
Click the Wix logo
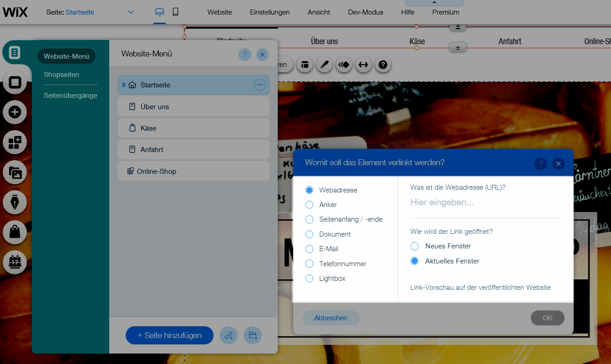(15, 12)
